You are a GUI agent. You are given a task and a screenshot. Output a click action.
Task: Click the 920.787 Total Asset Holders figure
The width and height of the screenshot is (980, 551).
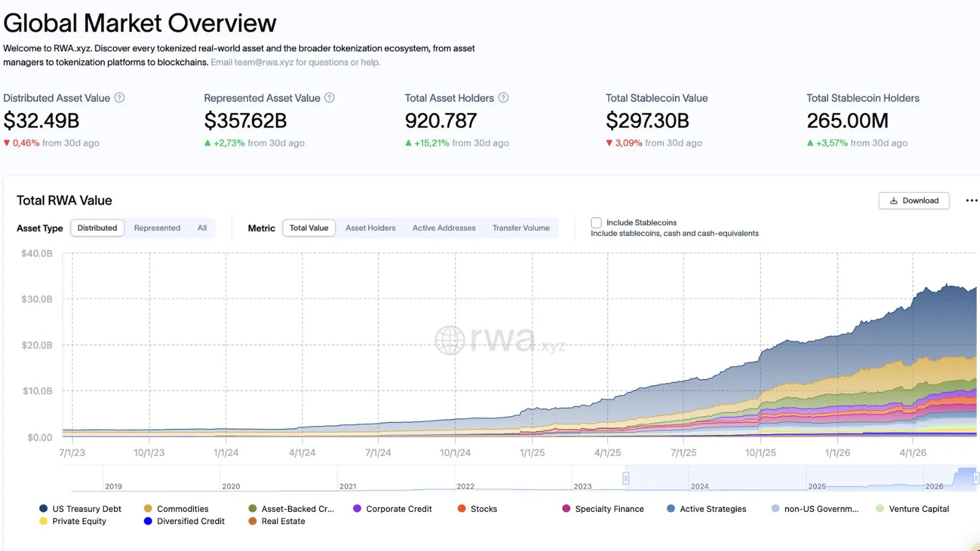(441, 121)
